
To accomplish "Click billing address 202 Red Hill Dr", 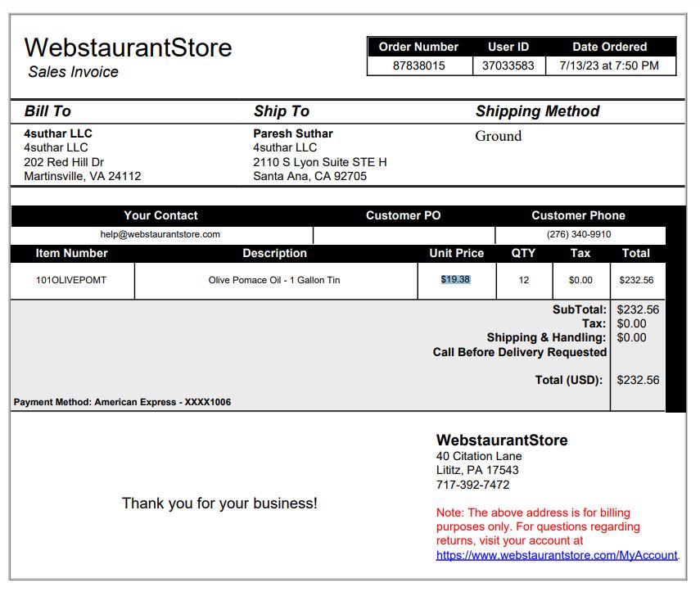I will tap(64, 162).
